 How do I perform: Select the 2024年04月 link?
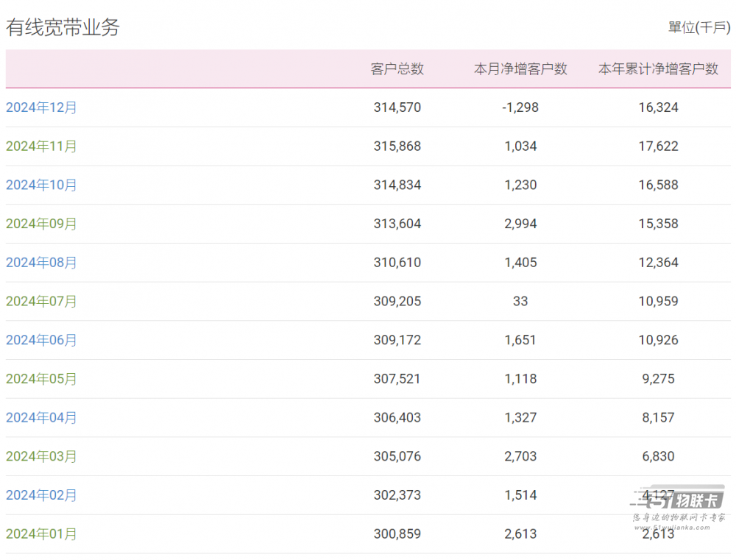tap(41, 417)
